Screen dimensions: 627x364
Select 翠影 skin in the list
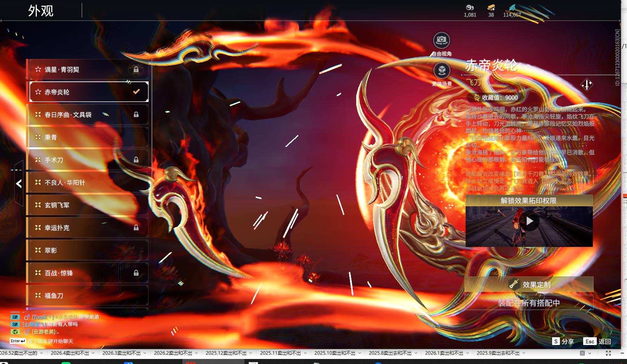coord(89,250)
